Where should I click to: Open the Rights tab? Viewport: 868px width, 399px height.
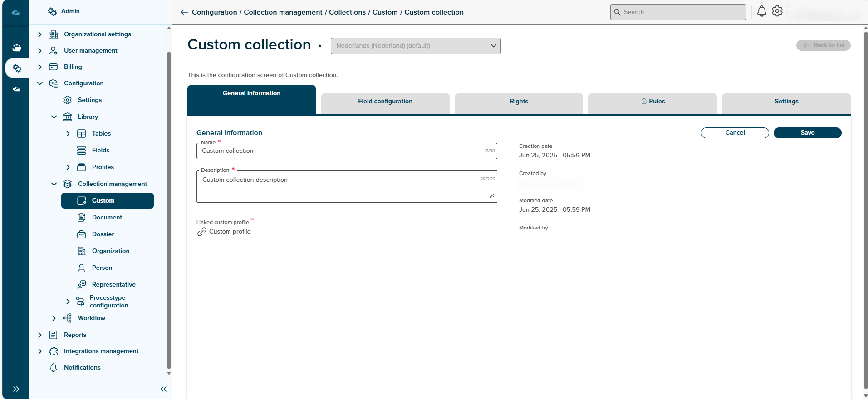[x=519, y=102]
